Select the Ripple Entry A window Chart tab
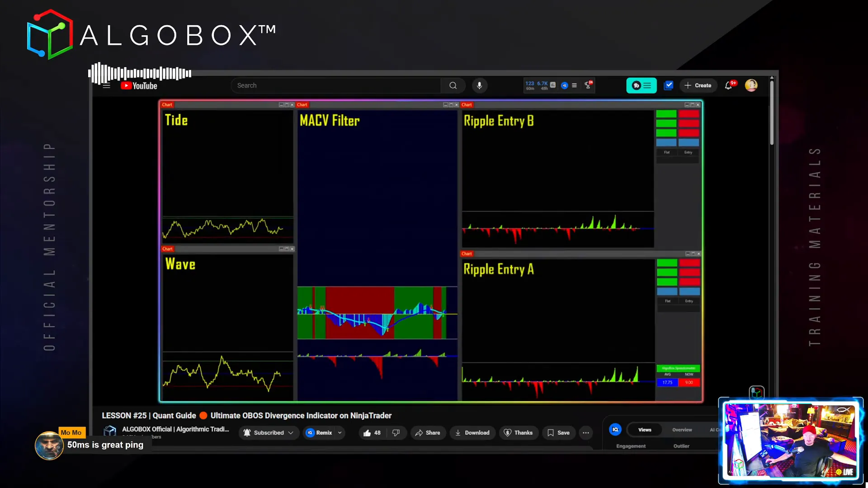This screenshot has height=488, width=868. tap(467, 254)
